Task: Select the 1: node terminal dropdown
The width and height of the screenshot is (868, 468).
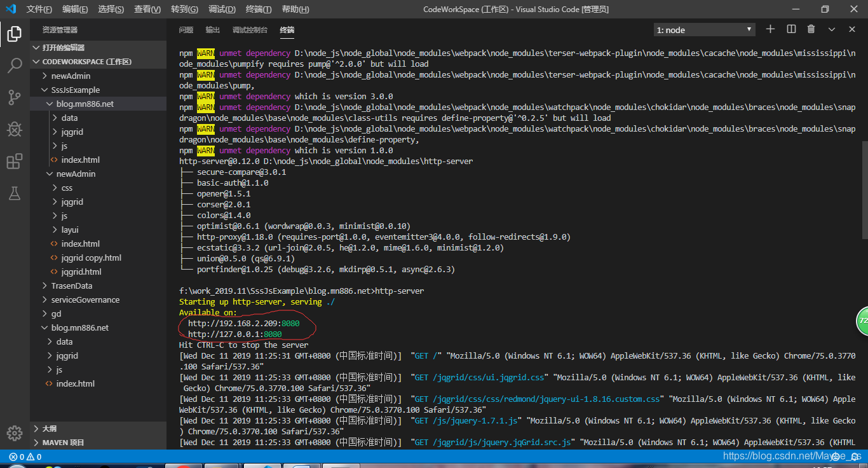Action: (704, 30)
